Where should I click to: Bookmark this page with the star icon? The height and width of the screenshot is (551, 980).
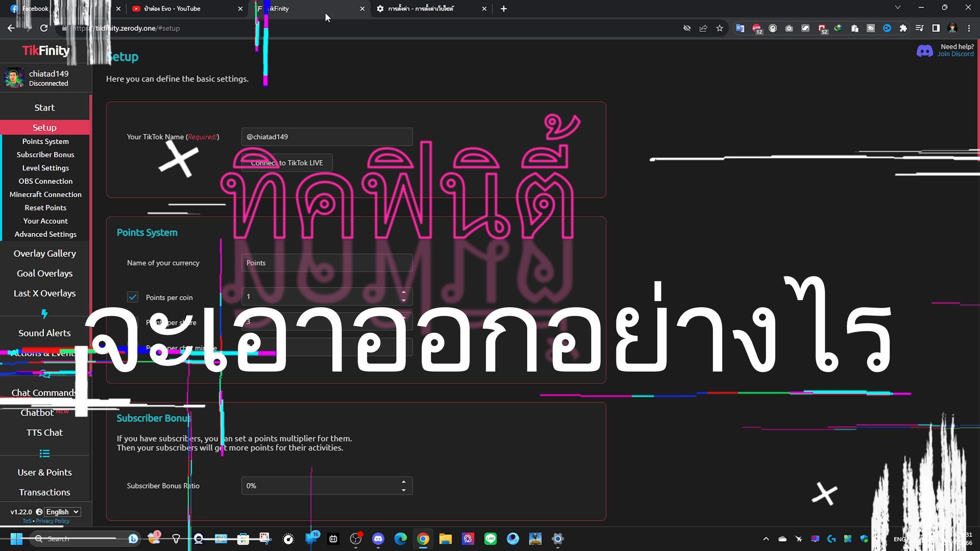720,28
